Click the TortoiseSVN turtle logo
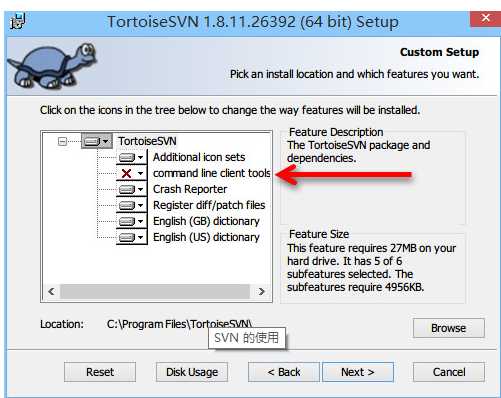 pos(52,66)
